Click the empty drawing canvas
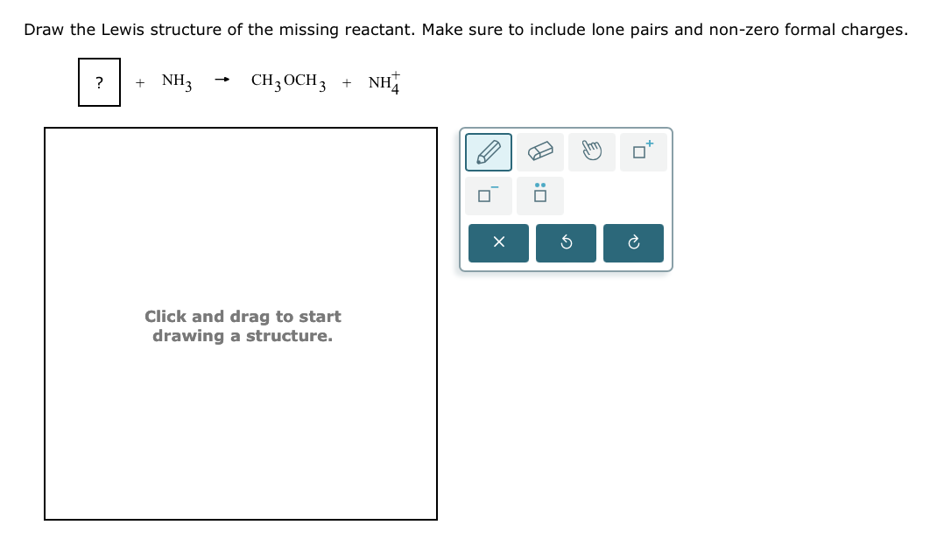This screenshot has width=951, height=560. (x=241, y=420)
